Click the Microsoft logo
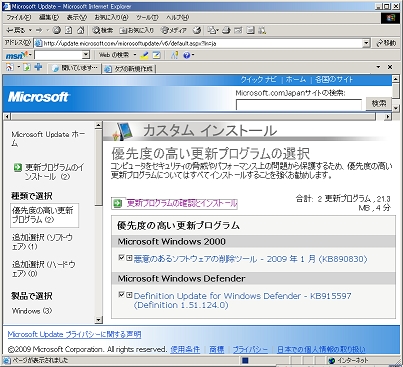The height and width of the screenshot is (367, 403). pyautogui.click(x=38, y=97)
